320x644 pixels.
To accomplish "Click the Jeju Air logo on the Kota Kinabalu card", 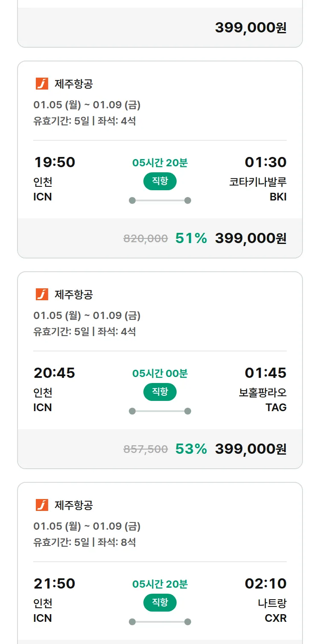I will pos(42,84).
